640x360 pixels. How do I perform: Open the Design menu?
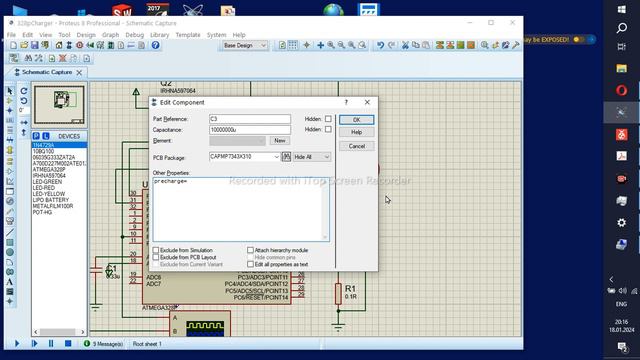pos(86,35)
